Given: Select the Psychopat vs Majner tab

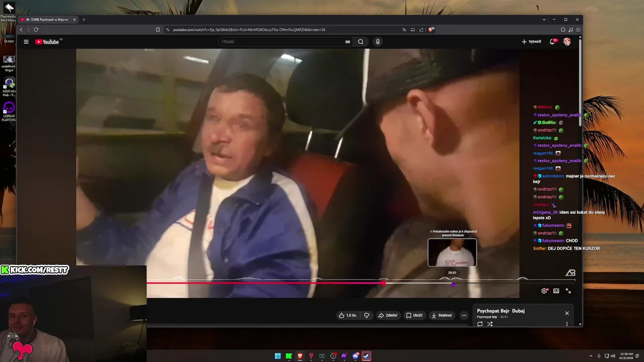Looking at the screenshot, I should coord(48,20).
